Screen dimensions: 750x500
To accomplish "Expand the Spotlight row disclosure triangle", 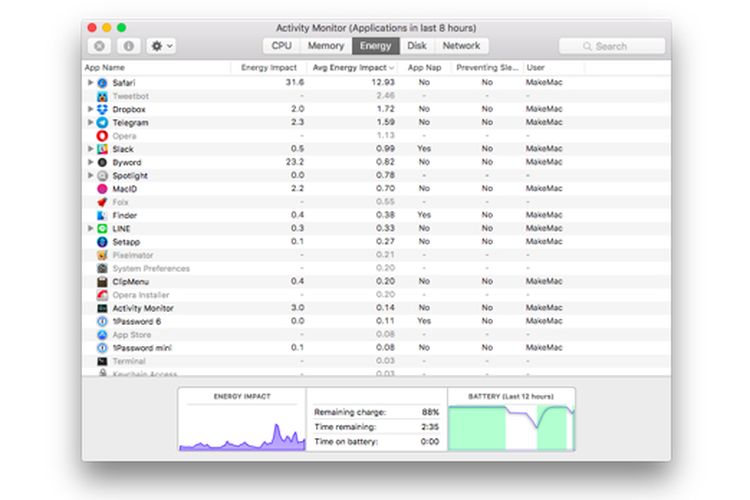I will click(x=90, y=176).
